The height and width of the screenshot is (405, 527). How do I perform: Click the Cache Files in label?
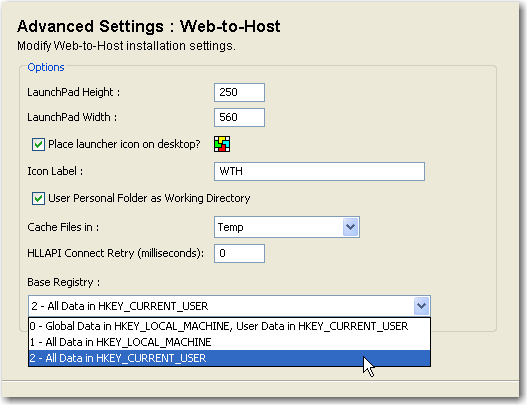63,227
